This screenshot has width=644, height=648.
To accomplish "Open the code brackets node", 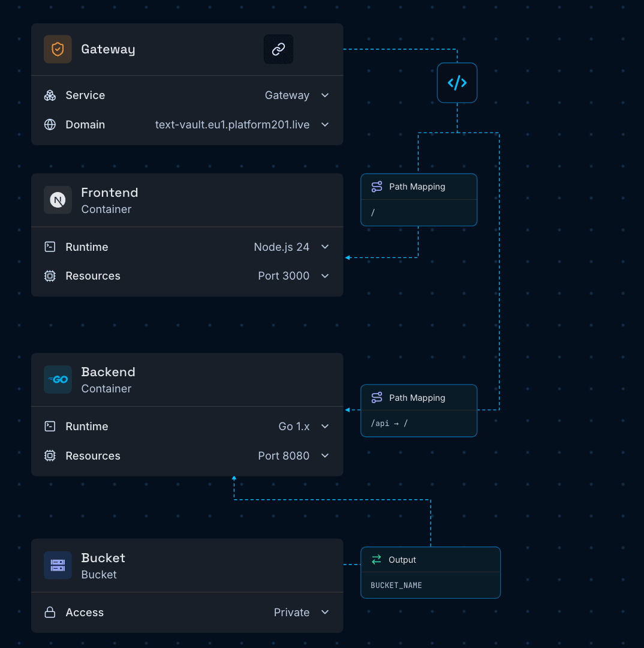I will coord(457,83).
